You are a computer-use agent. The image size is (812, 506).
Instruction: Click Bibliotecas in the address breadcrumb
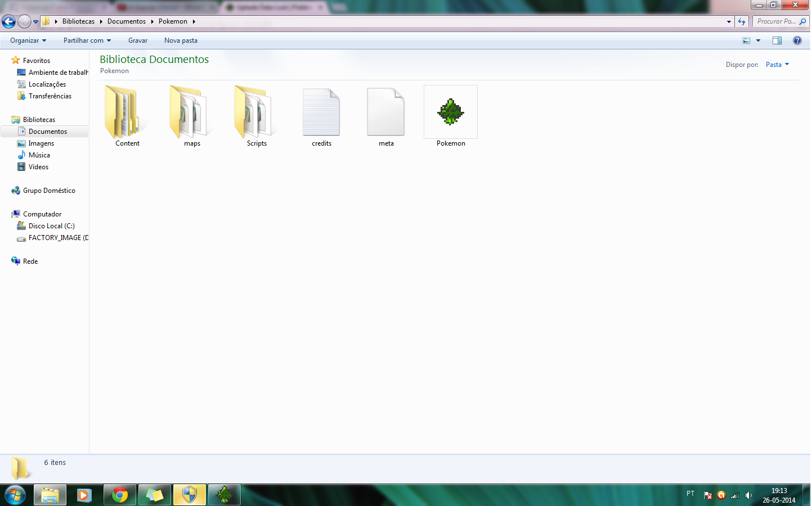pos(78,21)
